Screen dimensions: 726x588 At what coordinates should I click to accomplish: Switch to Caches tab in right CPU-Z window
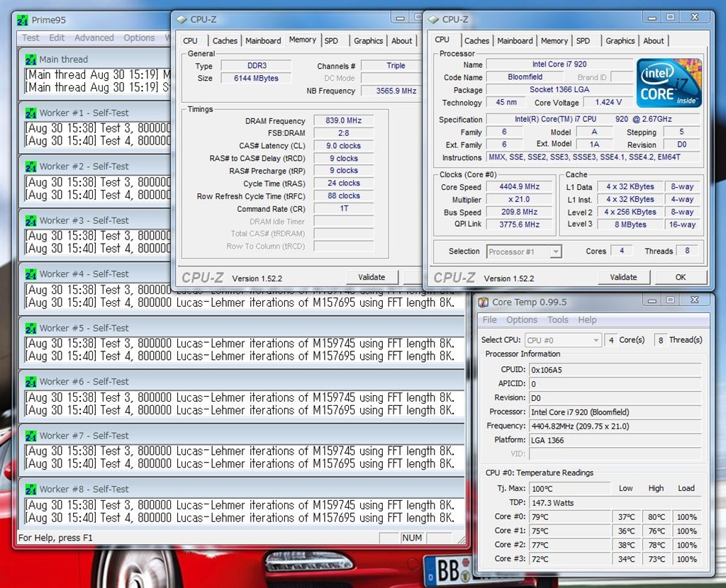click(x=476, y=40)
